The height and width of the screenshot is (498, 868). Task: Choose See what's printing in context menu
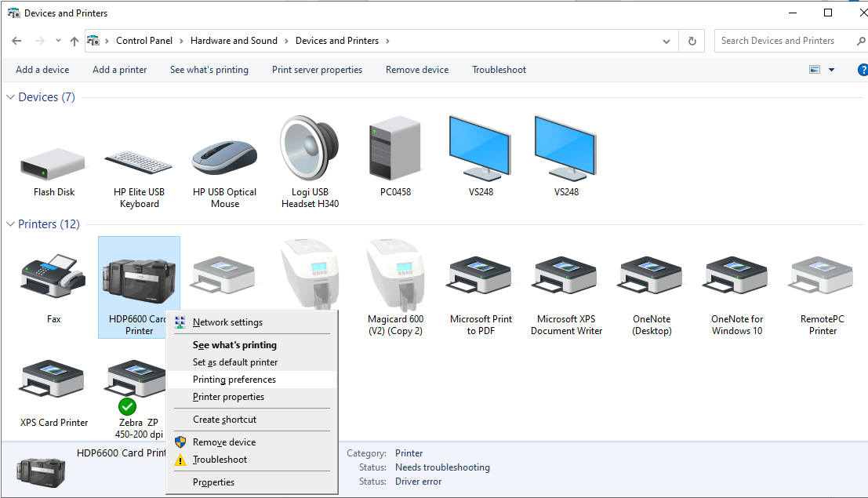click(x=252, y=345)
